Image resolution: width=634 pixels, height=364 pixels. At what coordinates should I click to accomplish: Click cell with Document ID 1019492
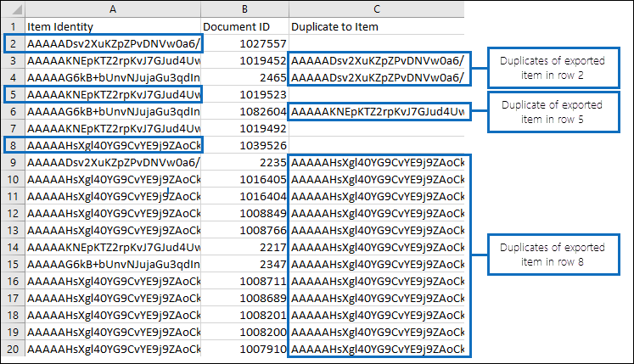point(244,129)
